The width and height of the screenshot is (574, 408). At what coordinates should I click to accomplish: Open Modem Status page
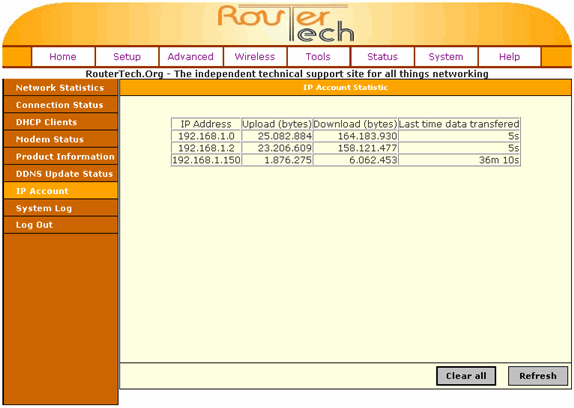[61, 139]
